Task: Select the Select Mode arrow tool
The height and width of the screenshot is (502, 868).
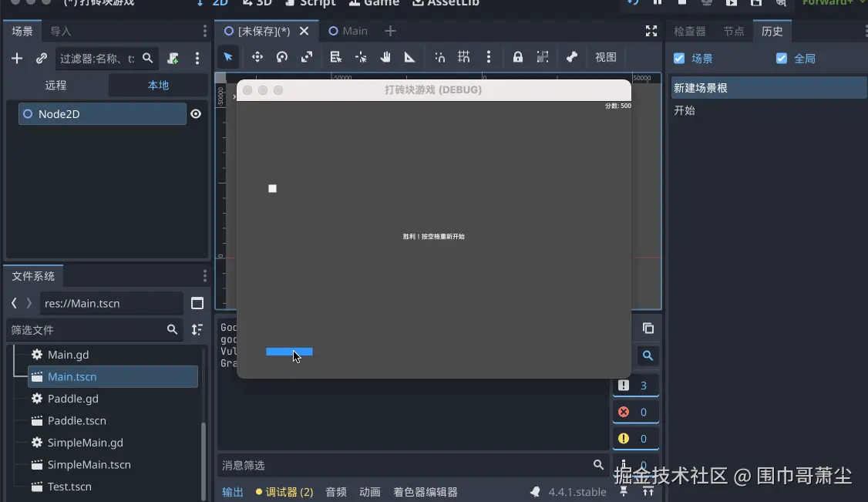Action: point(228,57)
